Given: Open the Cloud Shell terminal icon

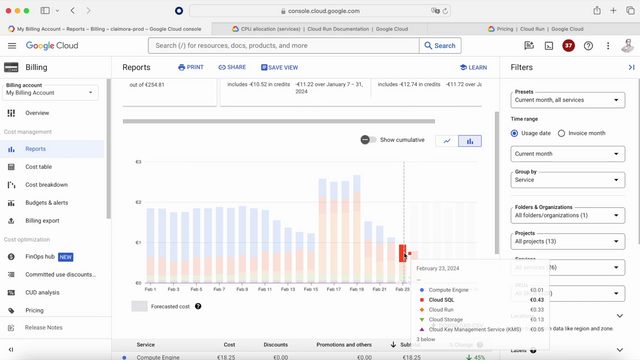Looking at the screenshot, I should pos(549,46).
